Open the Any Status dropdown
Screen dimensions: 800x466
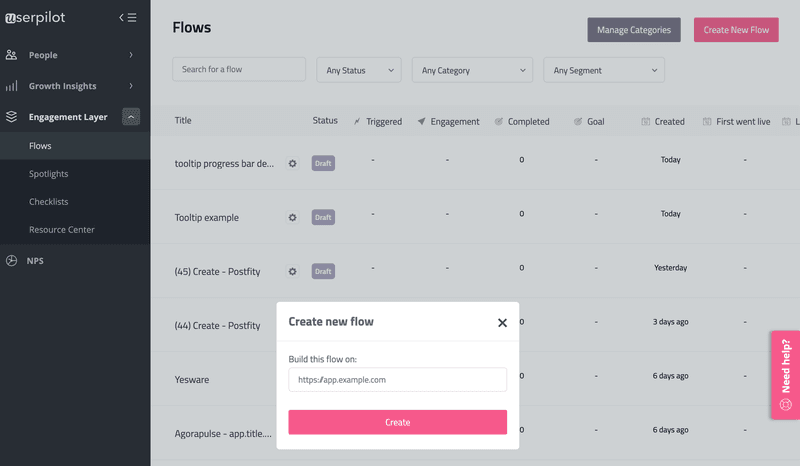click(x=359, y=70)
